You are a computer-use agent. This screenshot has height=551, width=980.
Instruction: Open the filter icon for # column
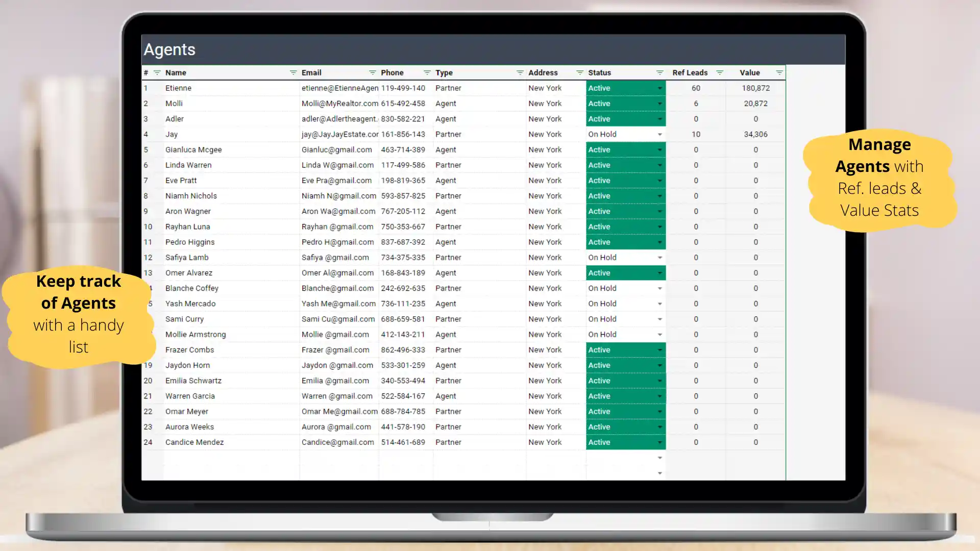157,73
